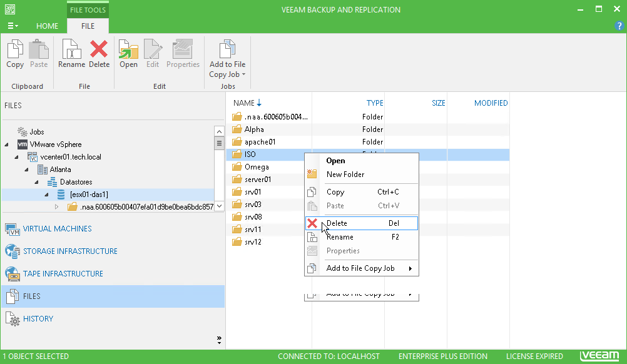Image resolution: width=627 pixels, height=364 pixels.
Task: Expand the .naa.600605b00407 folder tree node
Action: point(56,207)
